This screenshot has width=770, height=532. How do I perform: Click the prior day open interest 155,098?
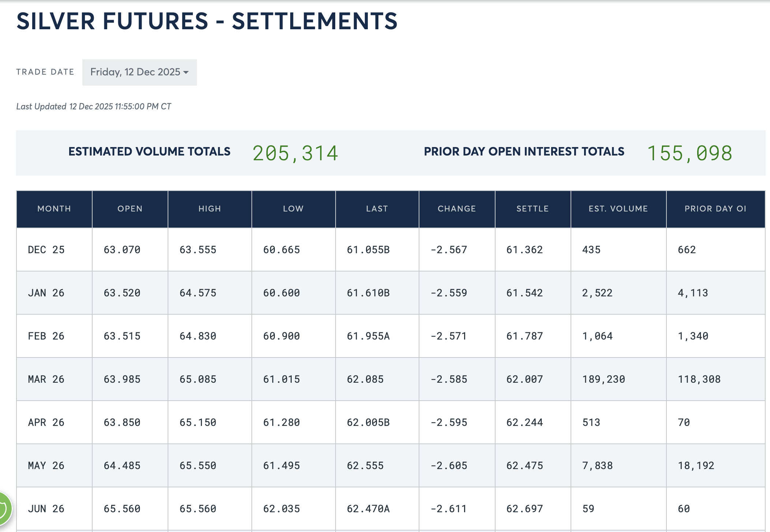689,153
